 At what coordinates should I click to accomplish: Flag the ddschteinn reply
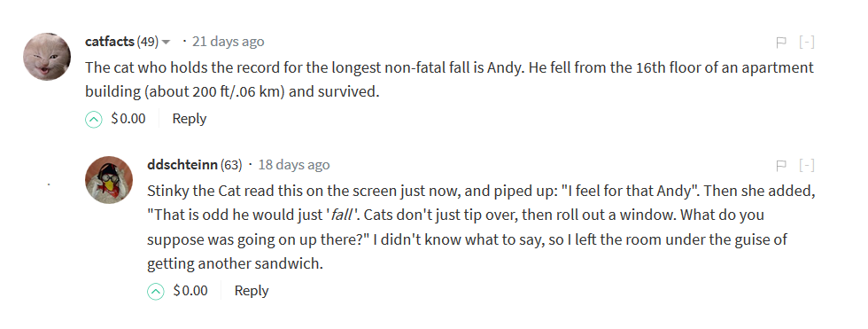coord(781,165)
